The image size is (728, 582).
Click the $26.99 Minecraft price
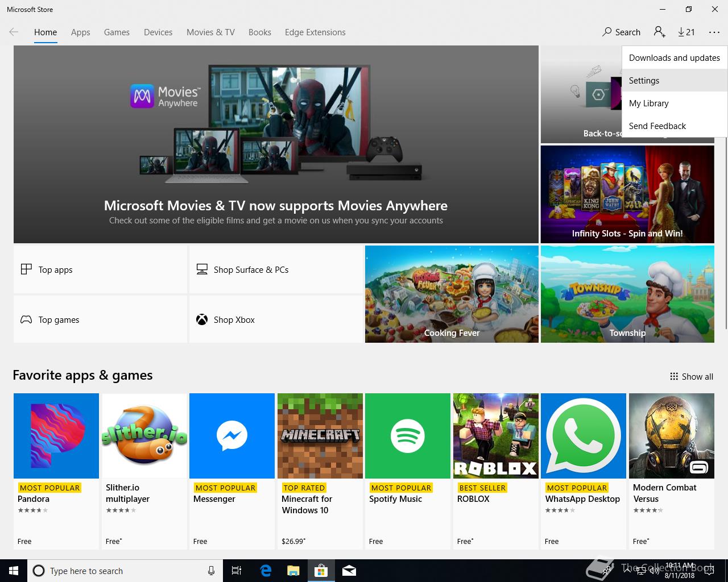[x=293, y=541]
